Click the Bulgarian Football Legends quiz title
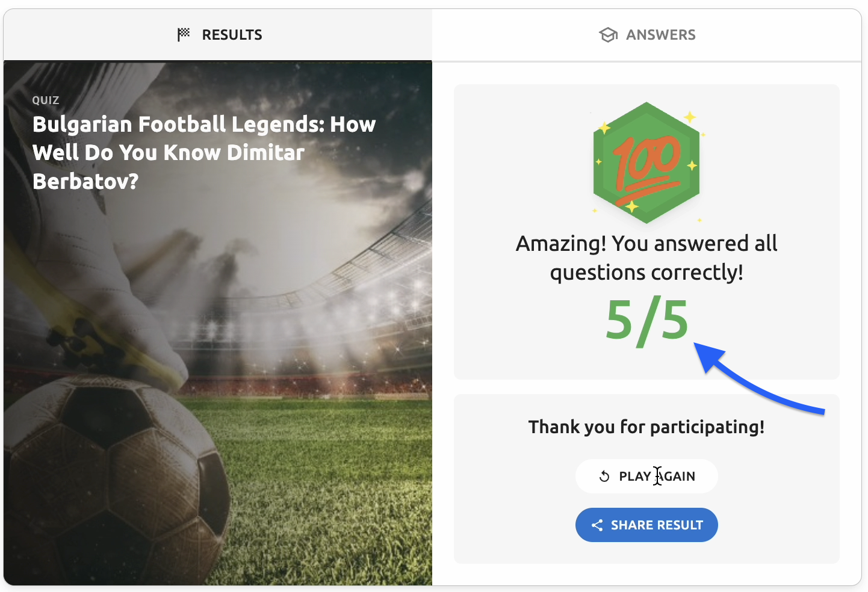The width and height of the screenshot is (868, 592). click(203, 153)
